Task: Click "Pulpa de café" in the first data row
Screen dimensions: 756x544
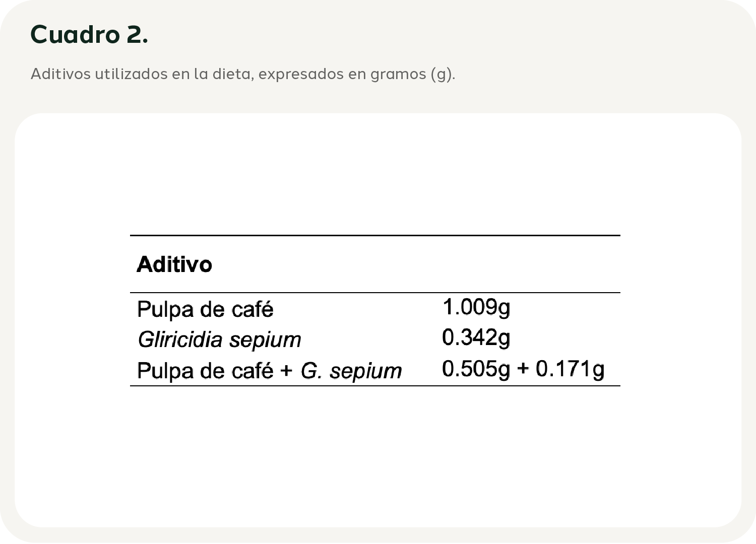Action: 205,309
